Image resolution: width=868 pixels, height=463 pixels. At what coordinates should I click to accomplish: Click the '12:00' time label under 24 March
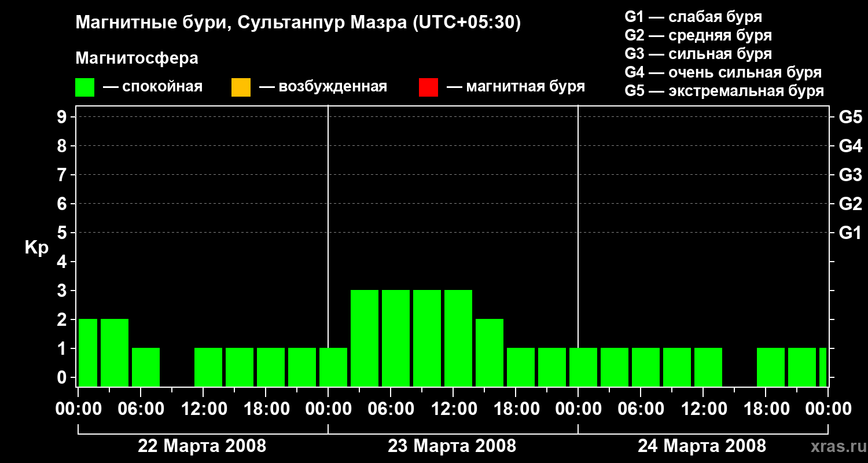point(702,409)
